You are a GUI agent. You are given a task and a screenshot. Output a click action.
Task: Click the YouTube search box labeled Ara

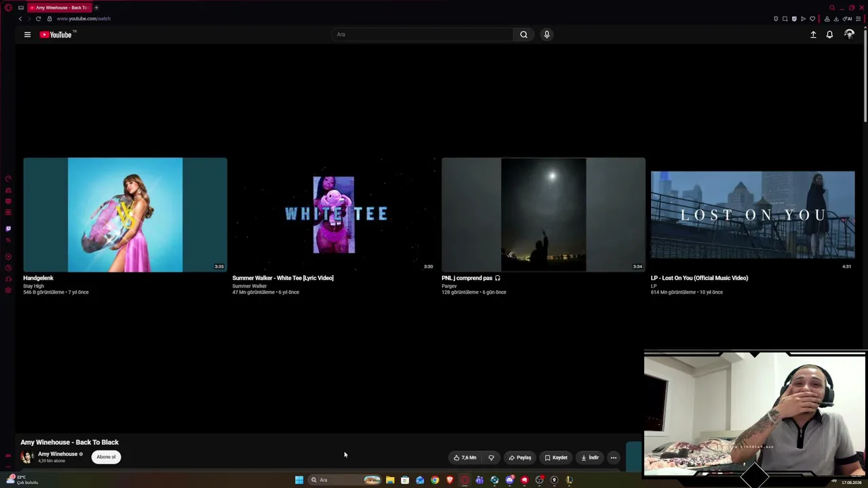422,35
